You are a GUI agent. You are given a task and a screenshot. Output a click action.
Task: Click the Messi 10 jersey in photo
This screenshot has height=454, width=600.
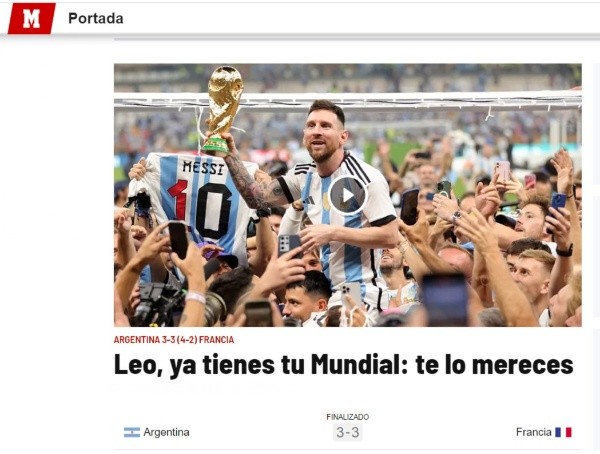point(199,201)
